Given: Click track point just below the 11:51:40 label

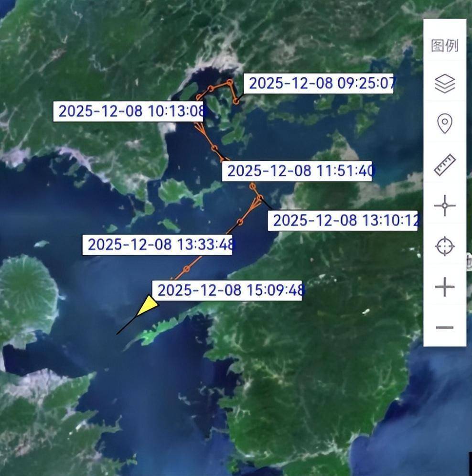Looking at the screenshot, I should pos(253,186).
